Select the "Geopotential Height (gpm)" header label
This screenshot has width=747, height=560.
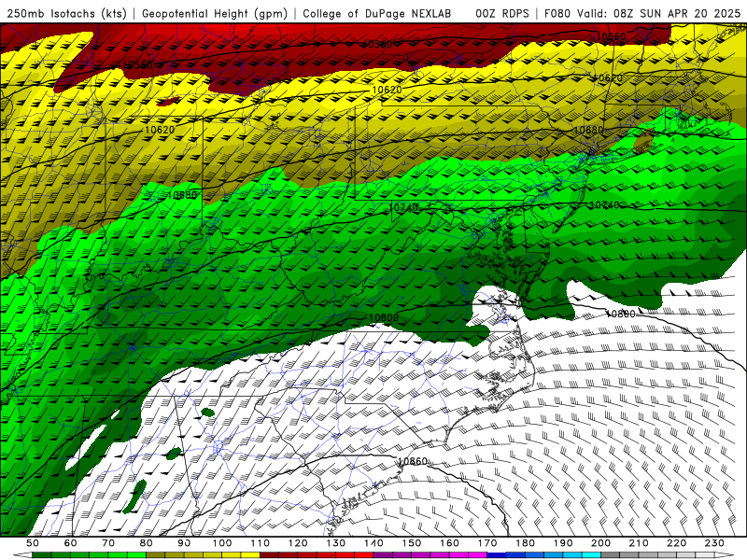point(215,13)
